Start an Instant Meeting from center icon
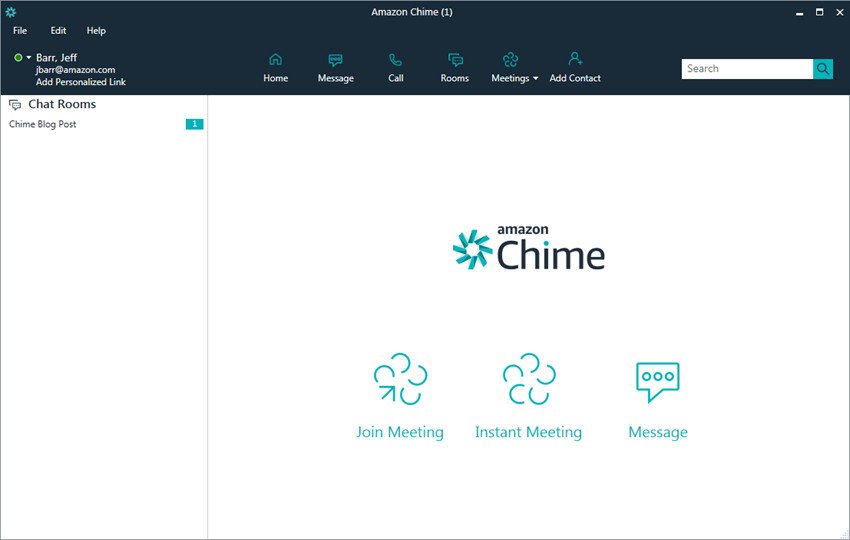This screenshot has width=850, height=540. coord(529,379)
